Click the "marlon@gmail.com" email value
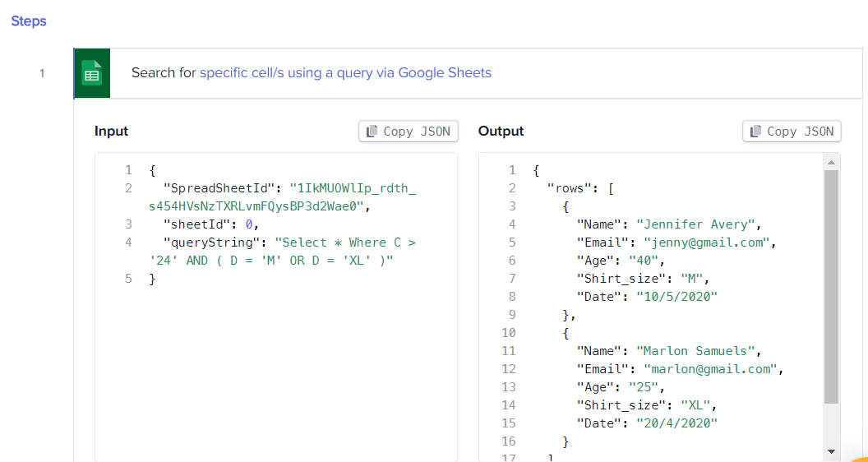 pos(711,369)
